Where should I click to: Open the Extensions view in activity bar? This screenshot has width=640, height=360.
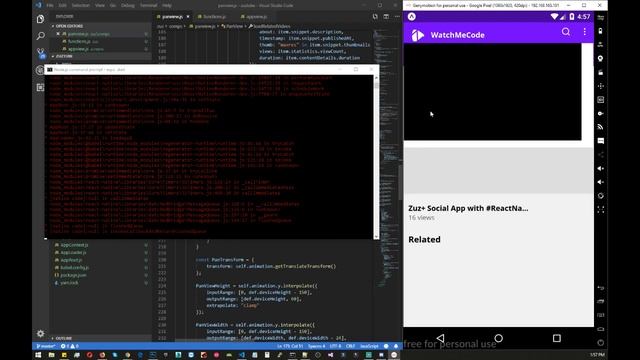click(x=40, y=87)
